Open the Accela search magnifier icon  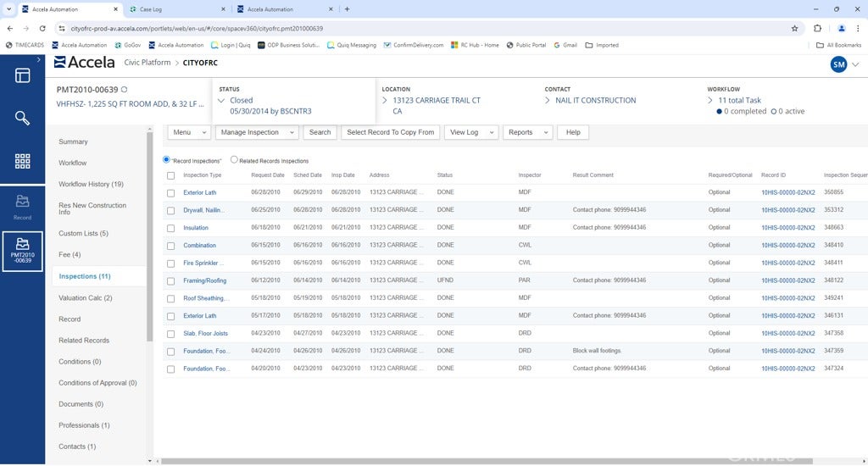pos(22,118)
